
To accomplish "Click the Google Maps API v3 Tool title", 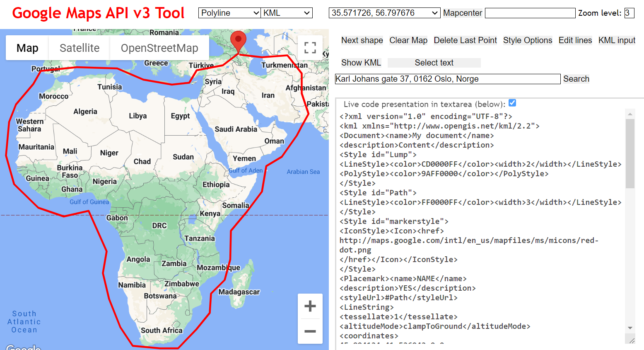I will coord(98,13).
